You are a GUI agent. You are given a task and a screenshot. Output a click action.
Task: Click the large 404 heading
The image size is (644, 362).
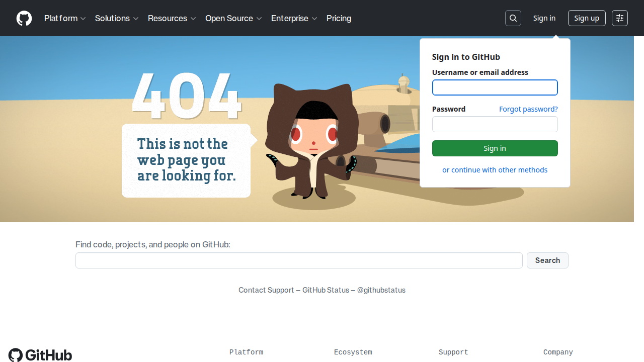click(187, 96)
